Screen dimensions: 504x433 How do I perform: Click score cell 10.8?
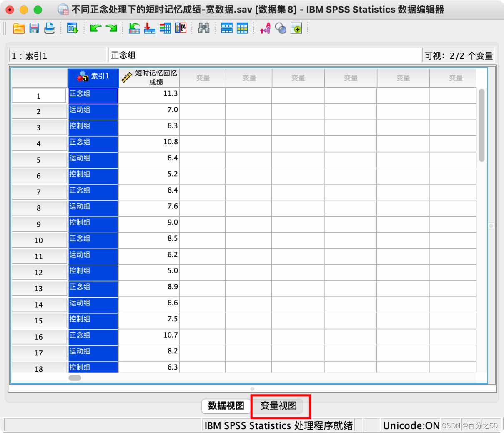[x=149, y=143]
